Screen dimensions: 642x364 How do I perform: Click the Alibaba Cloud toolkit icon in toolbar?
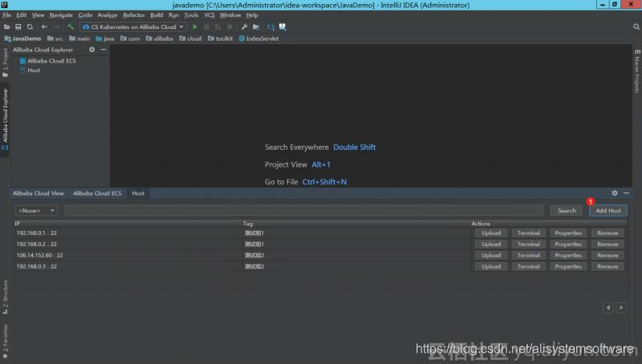tap(270, 27)
